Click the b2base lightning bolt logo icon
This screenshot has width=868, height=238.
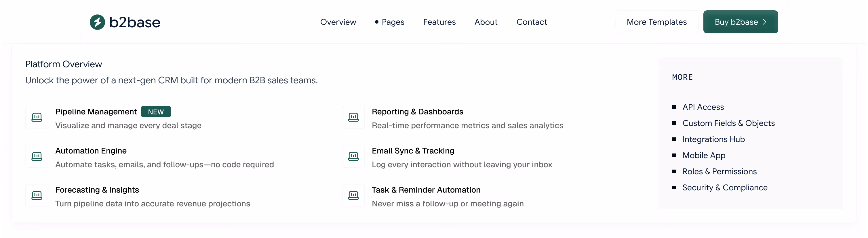(97, 22)
